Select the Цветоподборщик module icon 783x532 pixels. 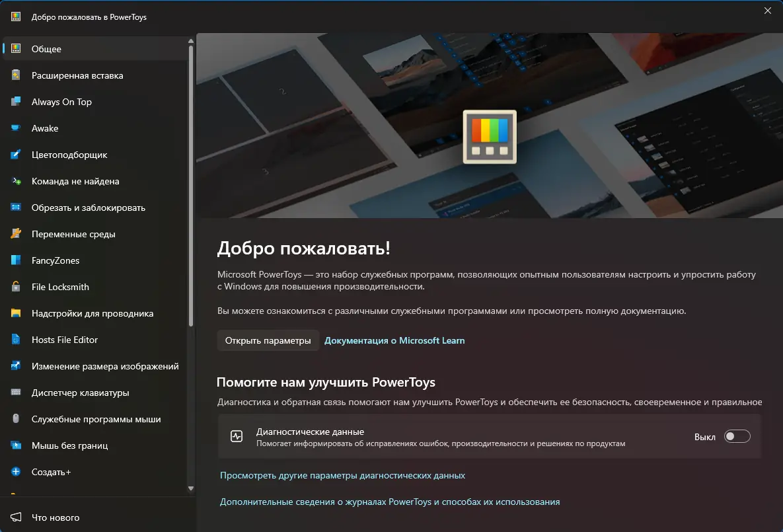pos(17,155)
